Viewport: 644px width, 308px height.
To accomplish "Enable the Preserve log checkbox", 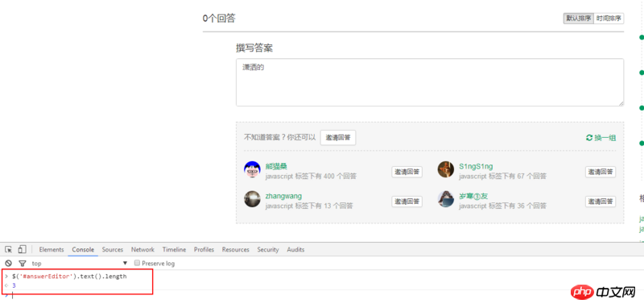I will (x=138, y=263).
